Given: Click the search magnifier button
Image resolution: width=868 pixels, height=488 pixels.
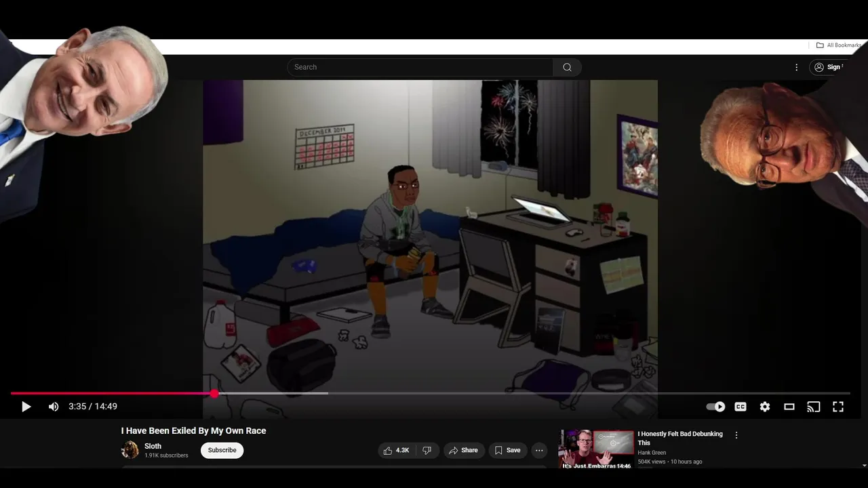Looking at the screenshot, I should (x=568, y=67).
